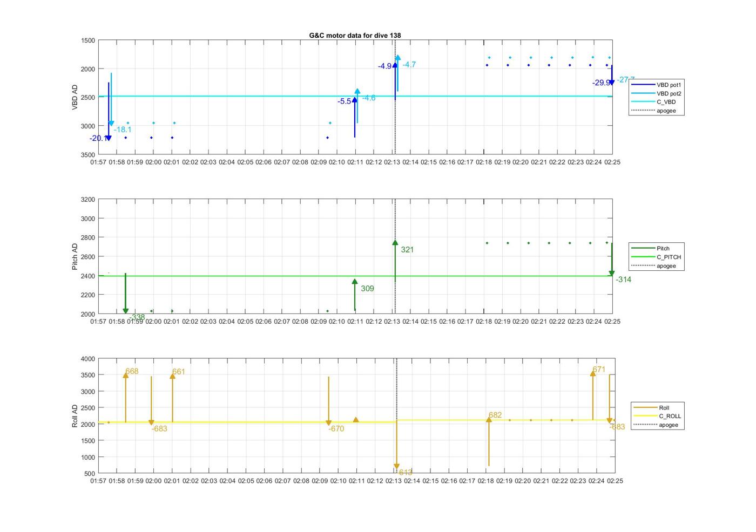756x532 pixels.
Task: Click the '-4.7' VBD data label
Action: [409, 65]
